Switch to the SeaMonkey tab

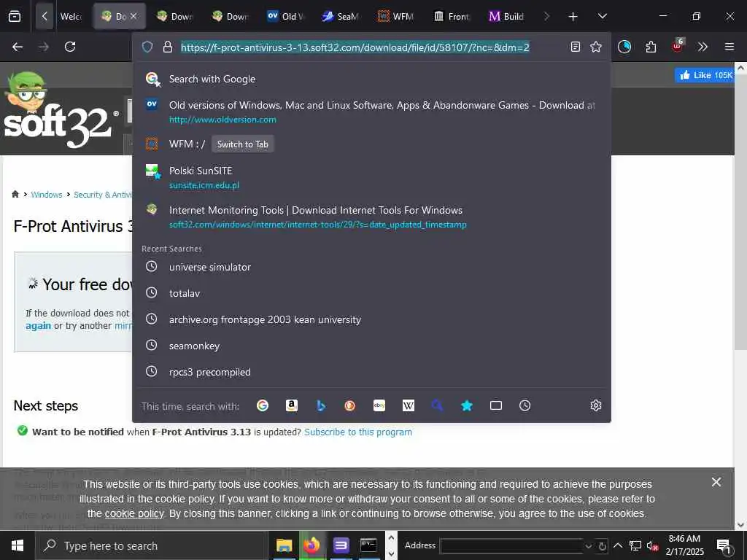(x=341, y=16)
